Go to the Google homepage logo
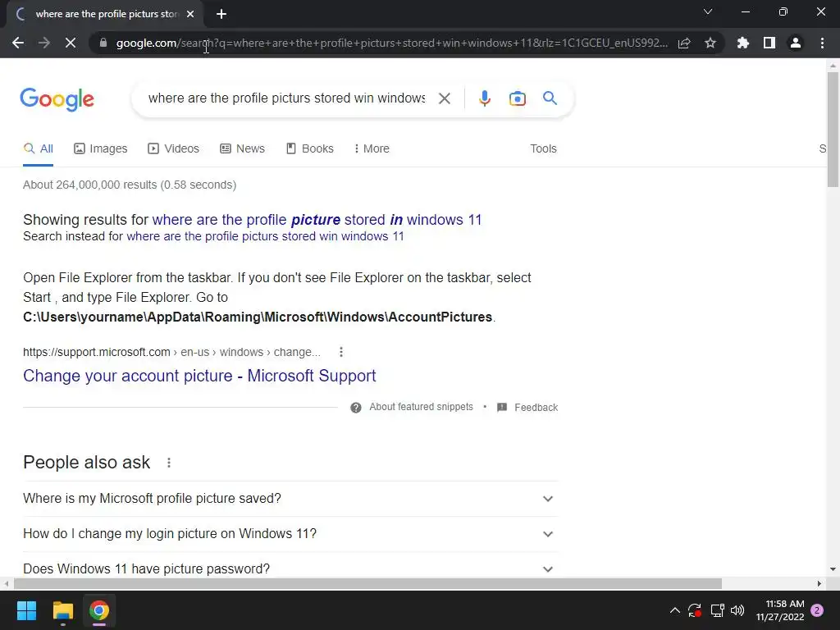Image resolution: width=840 pixels, height=630 pixels. pyautogui.click(x=57, y=99)
